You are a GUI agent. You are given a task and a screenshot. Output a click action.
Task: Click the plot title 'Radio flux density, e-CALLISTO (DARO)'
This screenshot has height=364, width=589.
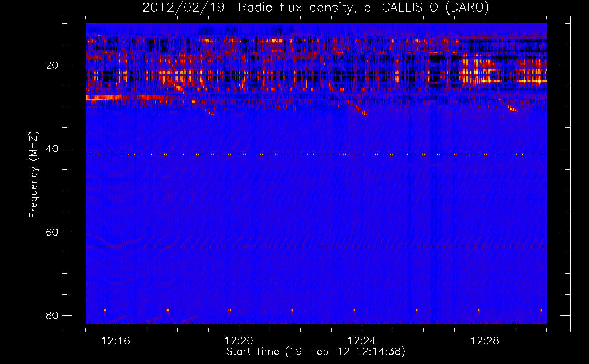(x=363, y=8)
